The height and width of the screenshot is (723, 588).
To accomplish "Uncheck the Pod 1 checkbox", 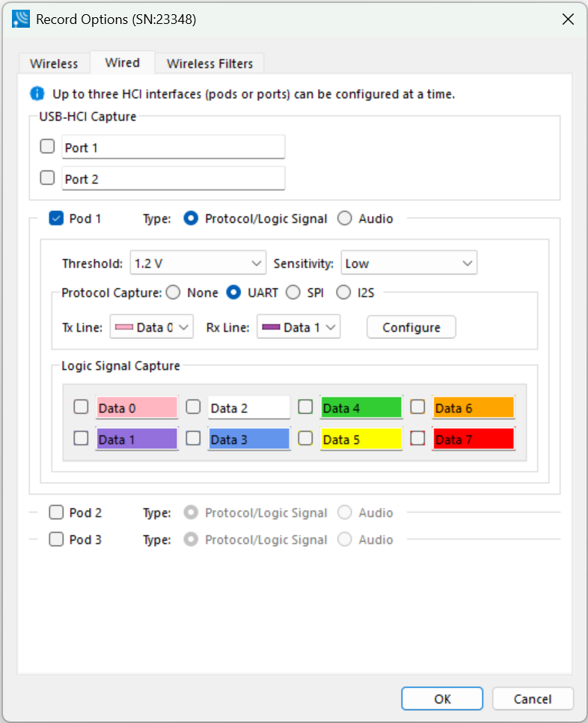I will tap(56, 218).
